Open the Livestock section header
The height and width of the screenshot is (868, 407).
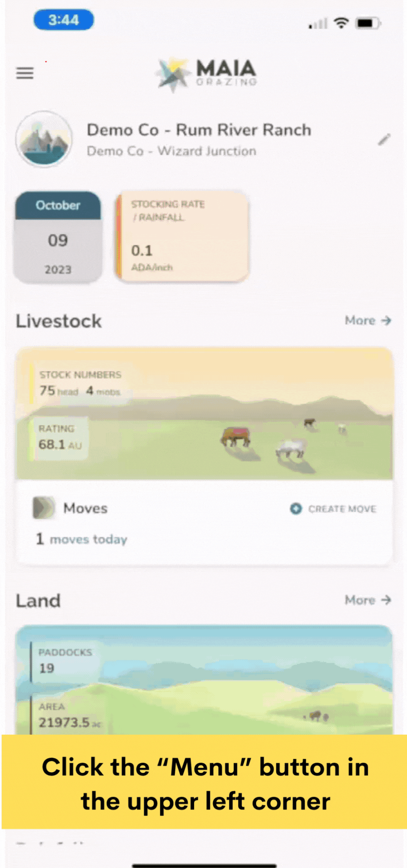coord(58,321)
